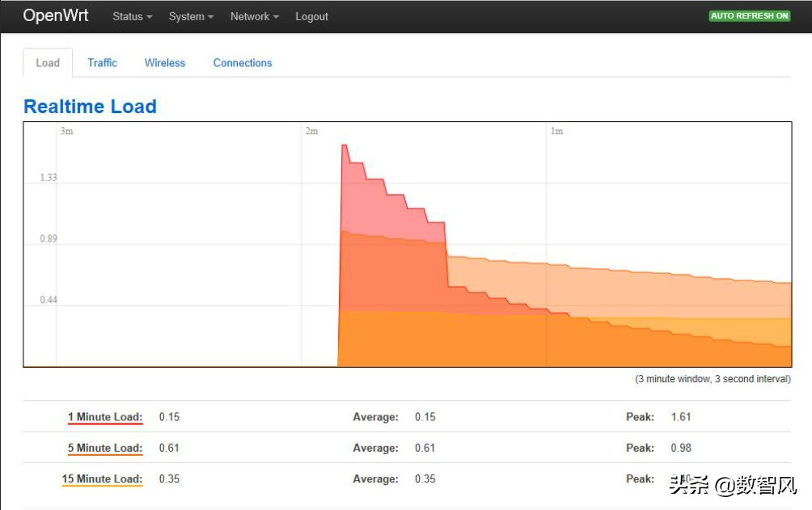The width and height of the screenshot is (812, 510).
Task: Switch to the Traffic tab
Action: (102, 63)
